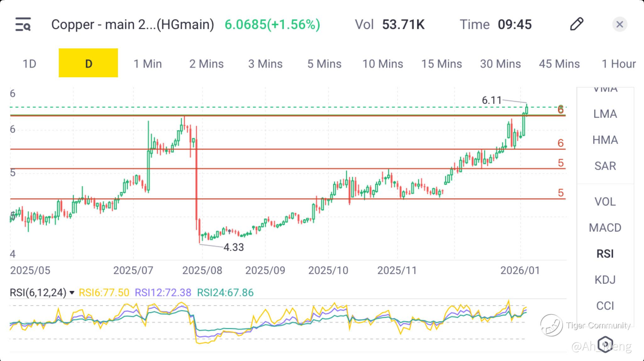Show the MACD sub-chart indicator
Screen dimensions: 644x361
click(x=605, y=227)
